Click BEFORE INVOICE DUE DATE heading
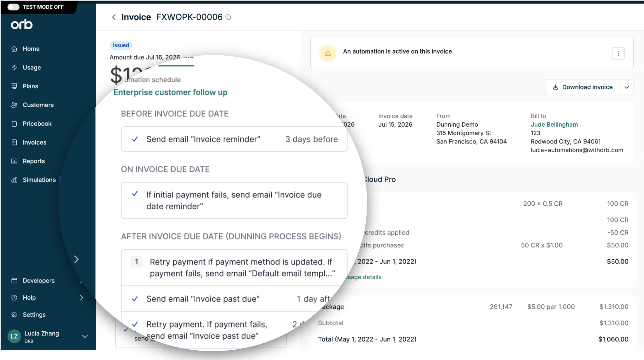Image resolution: width=644 pixels, height=360 pixels. click(x=175, y=114)
